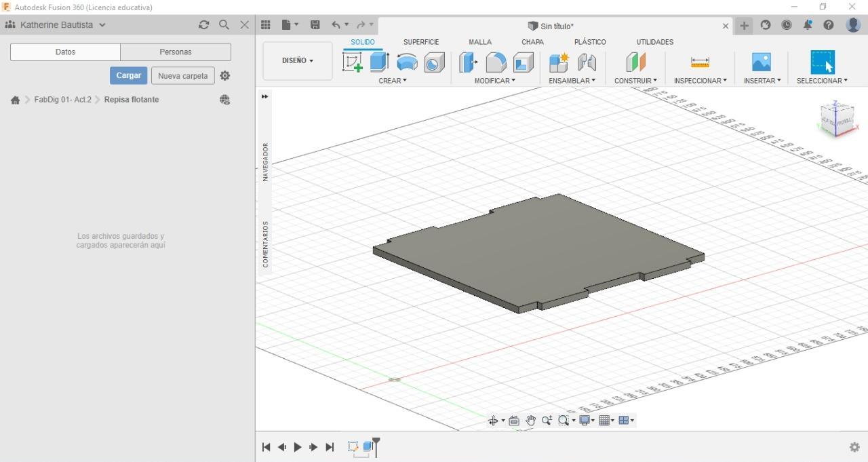Image resolution: width=868 pixels, height=462 pixels.
Task: Open data panel settings gear
Action: click(x=225, y=76)
